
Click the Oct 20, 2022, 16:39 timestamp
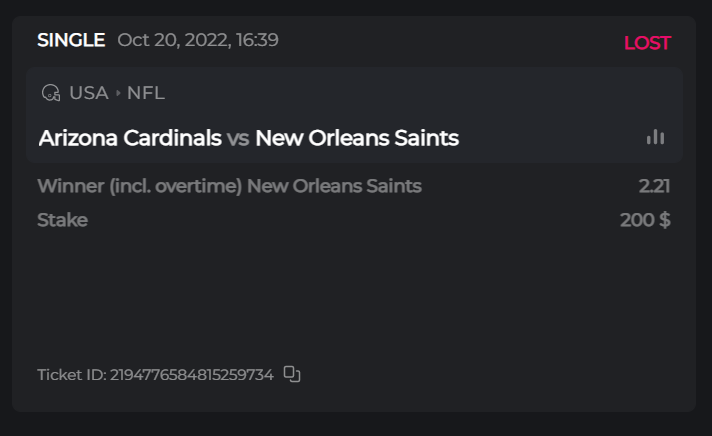point(198,40)
